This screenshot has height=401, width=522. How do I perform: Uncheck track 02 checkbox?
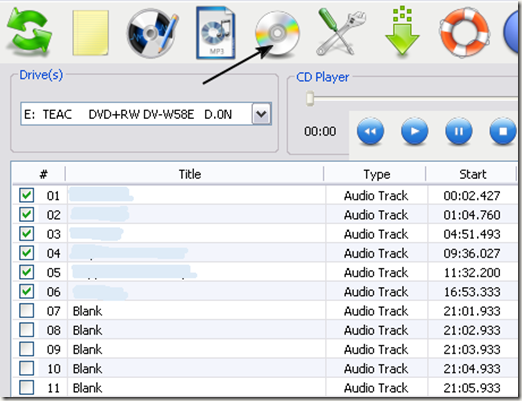(26, 214)
